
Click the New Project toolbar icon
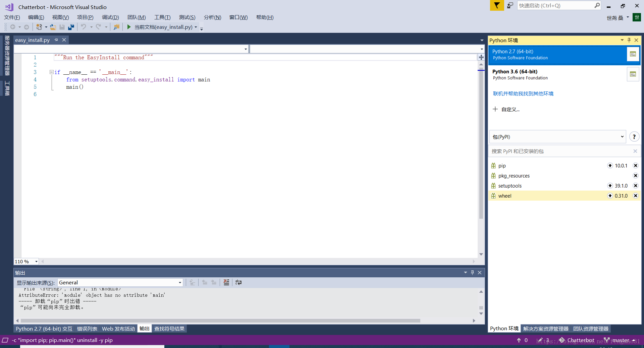[39, 27]
